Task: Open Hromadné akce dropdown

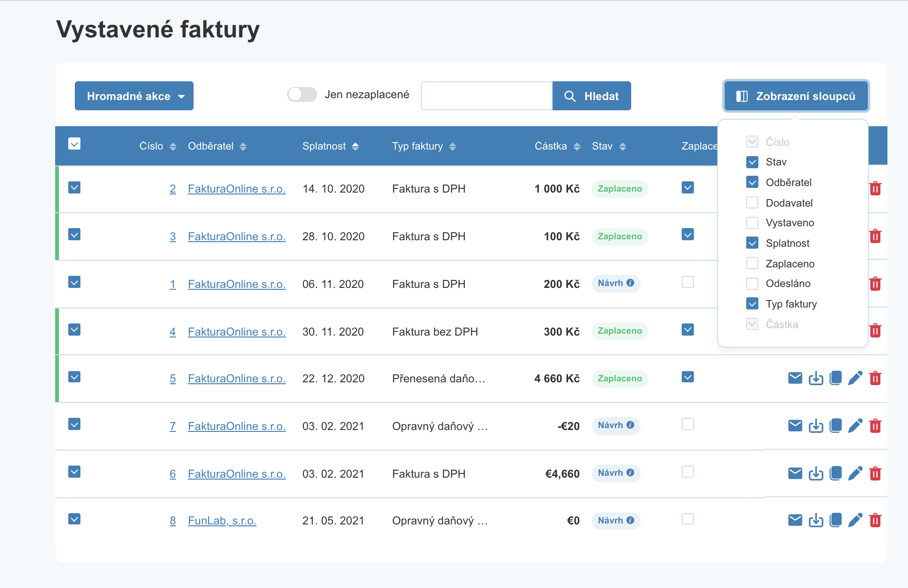Action: pyautogui.click(x=134, y=96)
